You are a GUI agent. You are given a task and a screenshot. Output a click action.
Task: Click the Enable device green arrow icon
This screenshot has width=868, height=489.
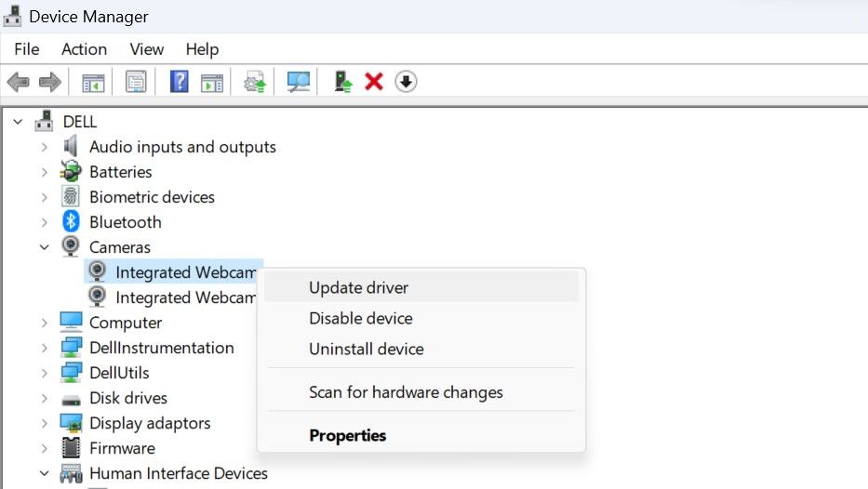pyautogui.click(x=343, y=82)
